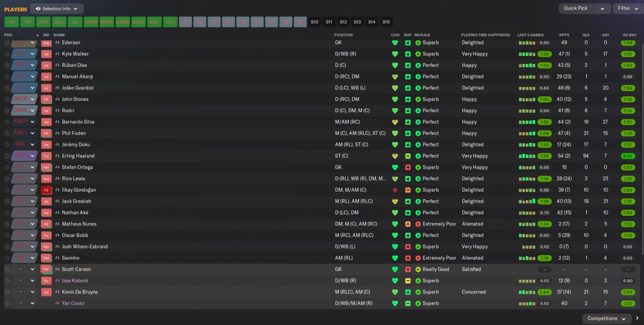644x325 pixels.
Task: Tick the selection circle for Rúben Dias
Action: click(x=7, y=65)
